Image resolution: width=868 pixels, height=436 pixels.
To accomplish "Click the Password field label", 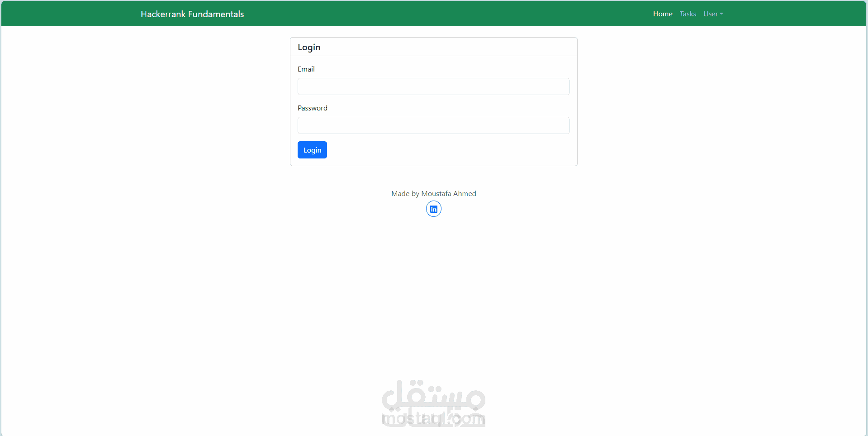I will click(x=313, y=108).
